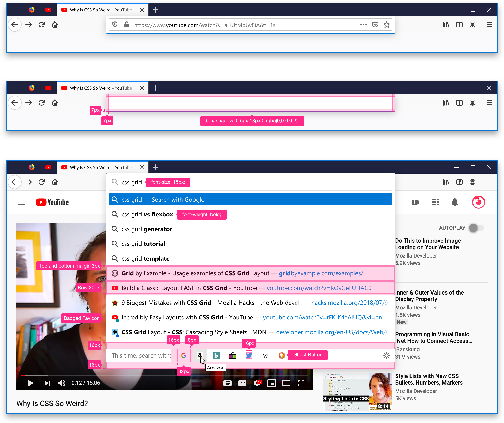
Task: Click the shield tracking protection icon in top window
Action: [115, 25]
